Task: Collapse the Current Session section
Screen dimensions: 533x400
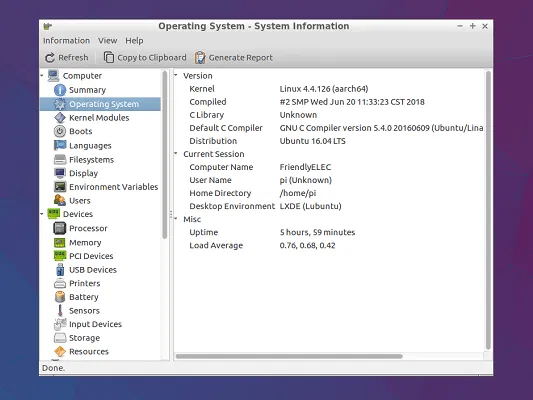Action: 176,154
